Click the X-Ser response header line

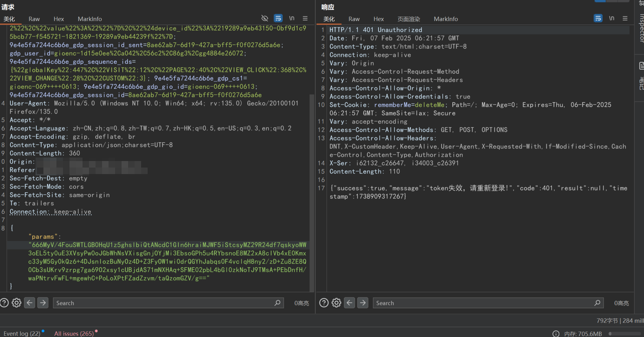pyautogui.click(x=394, y=163)
